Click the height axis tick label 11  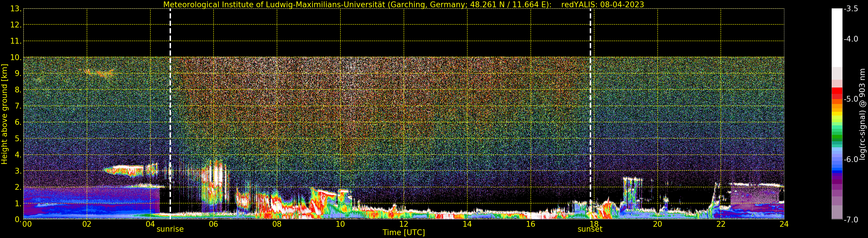[16, 41]
